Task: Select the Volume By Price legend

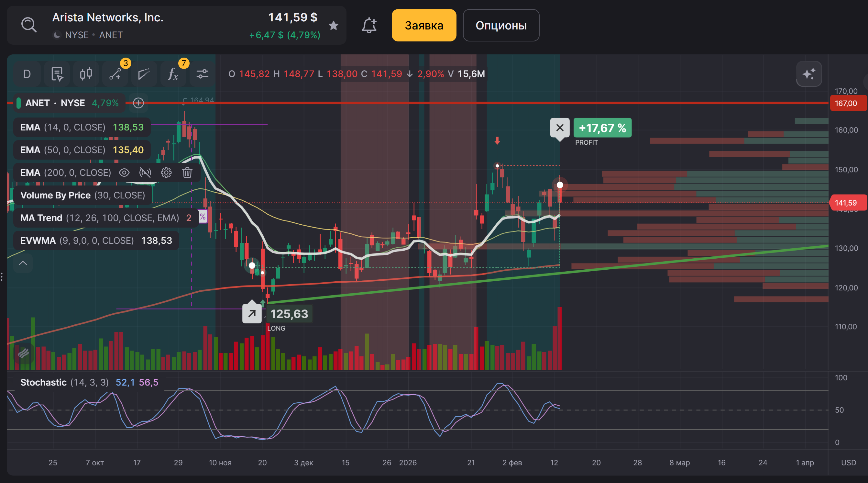Action: click(82, 195)
